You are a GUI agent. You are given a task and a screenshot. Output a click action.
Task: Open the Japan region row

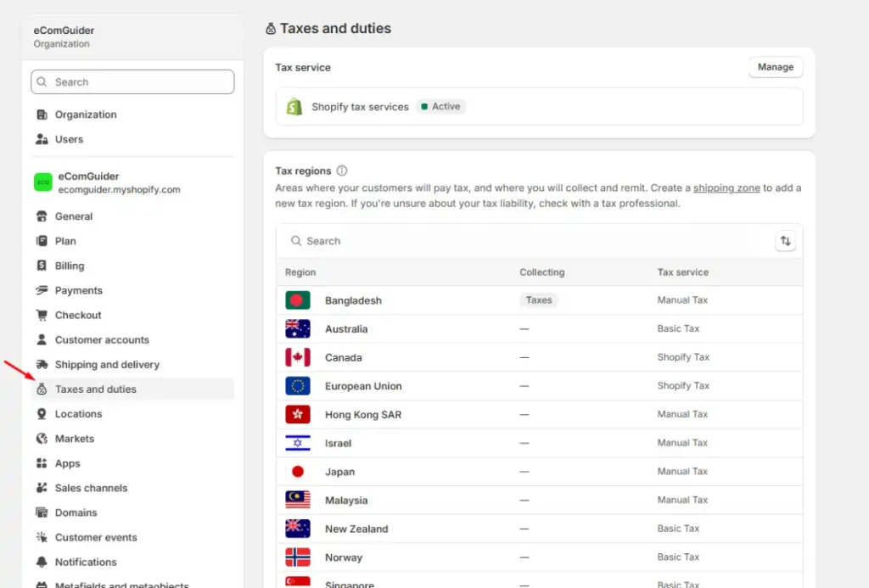539,472
